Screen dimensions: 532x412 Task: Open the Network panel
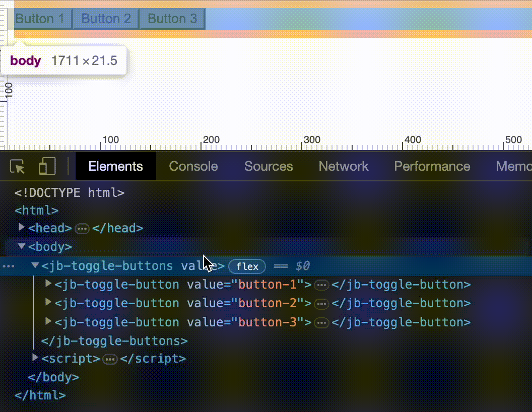(344, 166)
